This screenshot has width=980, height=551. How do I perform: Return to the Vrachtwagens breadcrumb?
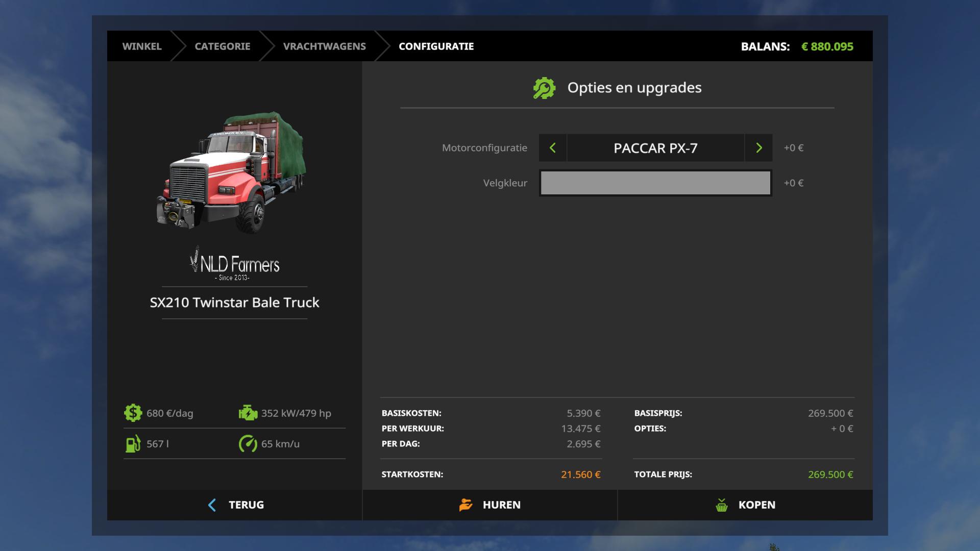(x=324, y=46)
